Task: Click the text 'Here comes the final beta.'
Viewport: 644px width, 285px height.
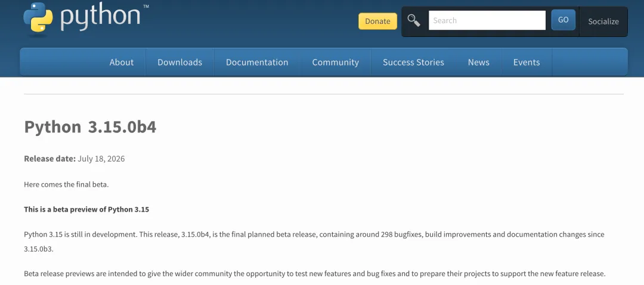Action: [x=66, y=184]
